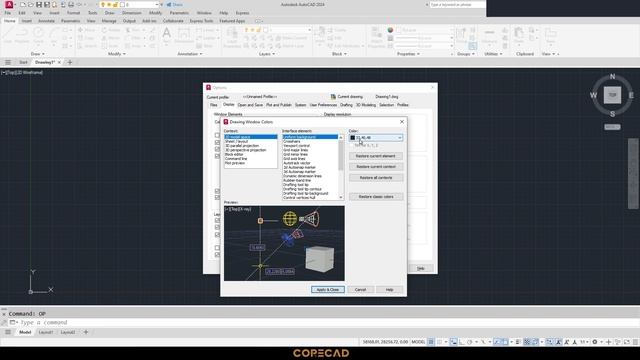
Task: Select the Rotate tool in Modify panel
Action: [111, 30]
